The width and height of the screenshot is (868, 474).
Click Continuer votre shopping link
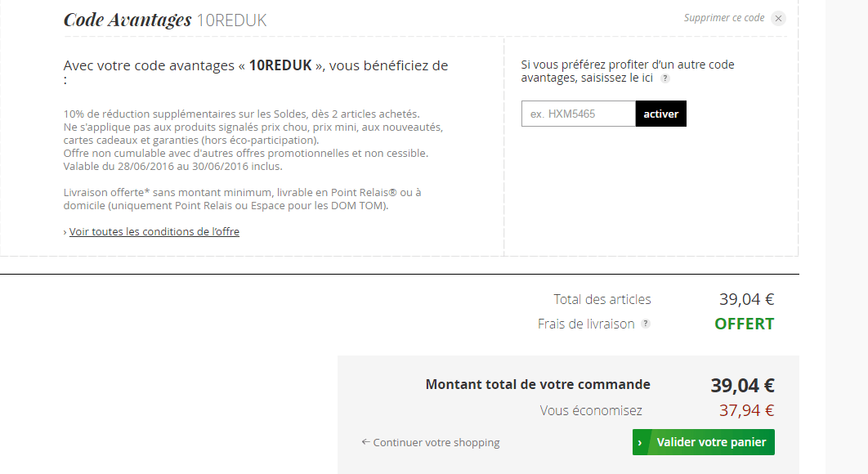click(436, 442)
